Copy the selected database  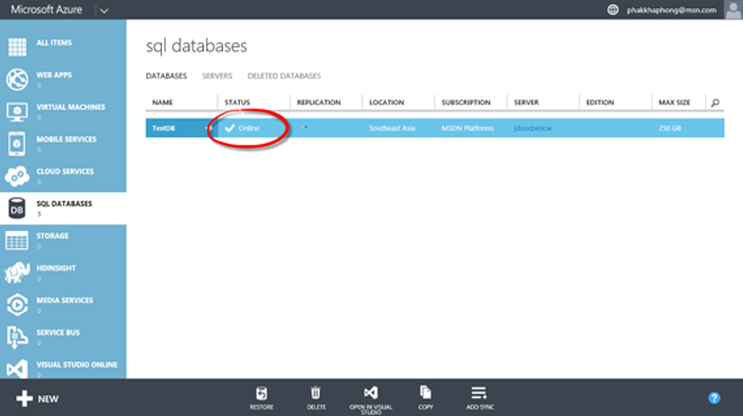425,397
